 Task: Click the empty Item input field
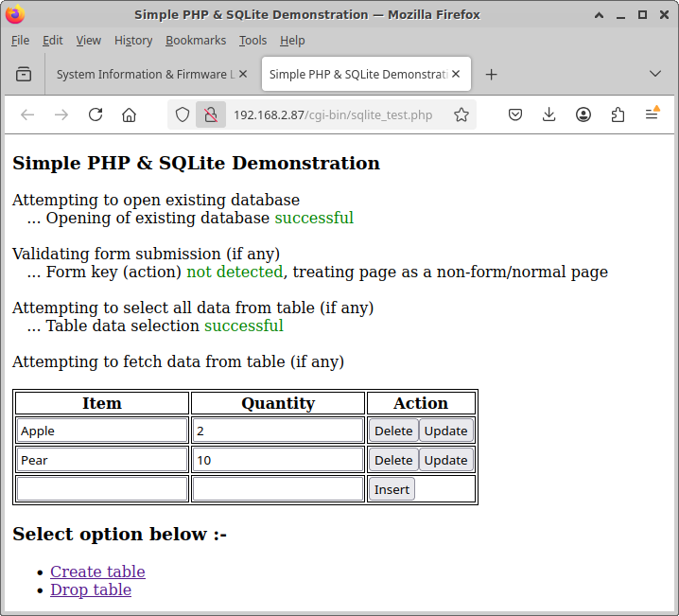[102, 489]
